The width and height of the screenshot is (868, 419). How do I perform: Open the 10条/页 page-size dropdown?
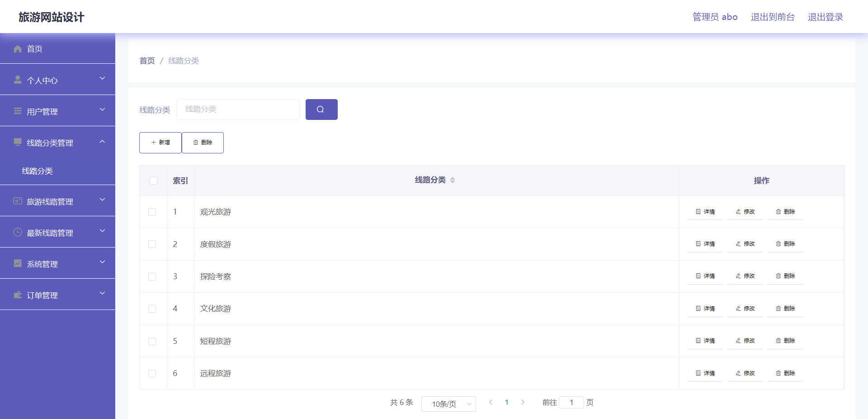[448, 404]
